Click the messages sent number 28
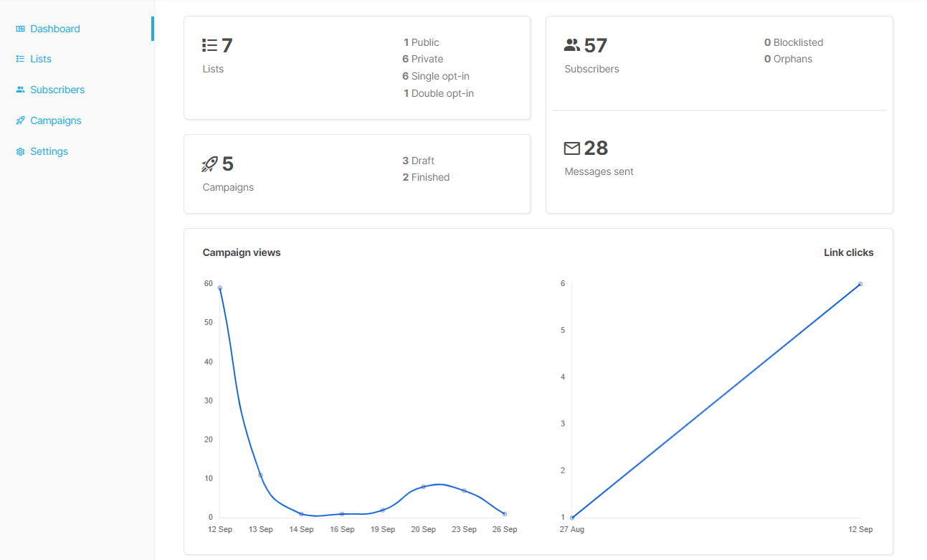 [596, 148]
